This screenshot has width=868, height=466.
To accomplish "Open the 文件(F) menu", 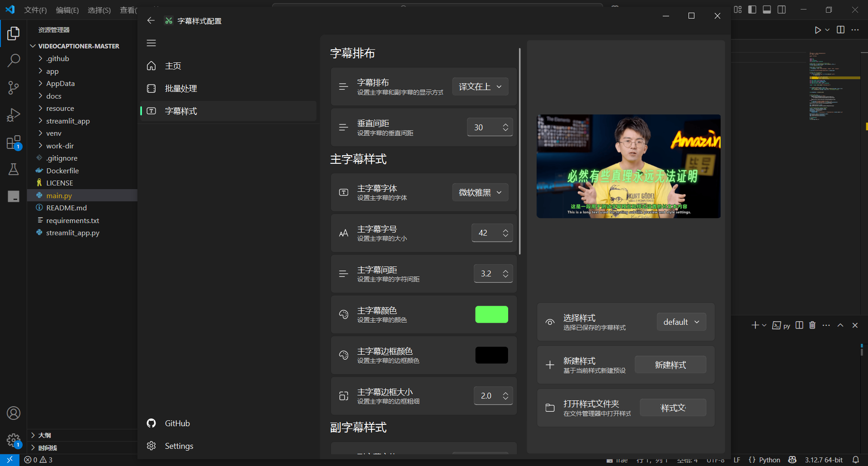I will click(x=35, y=10).
